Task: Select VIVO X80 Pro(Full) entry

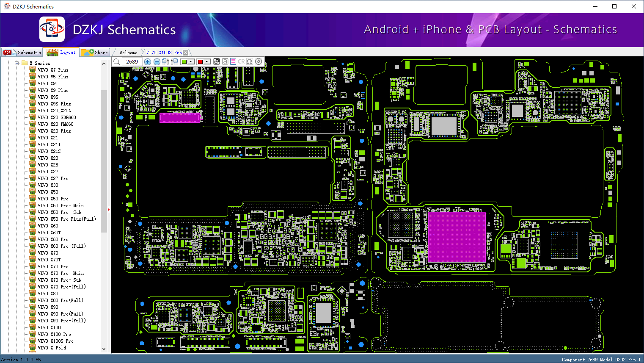Action: [x=61, y=300]
